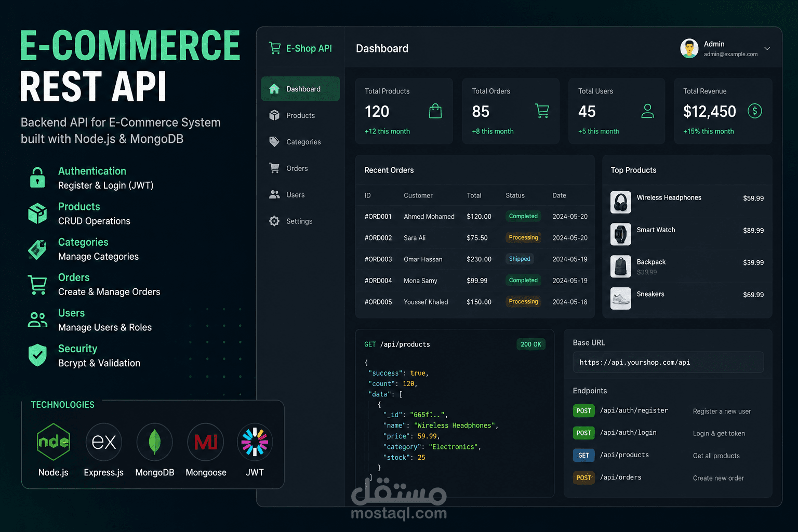Click the Processing status of order #ORD002
Screen dimensions: 798x532
click(x=523, y=237)
